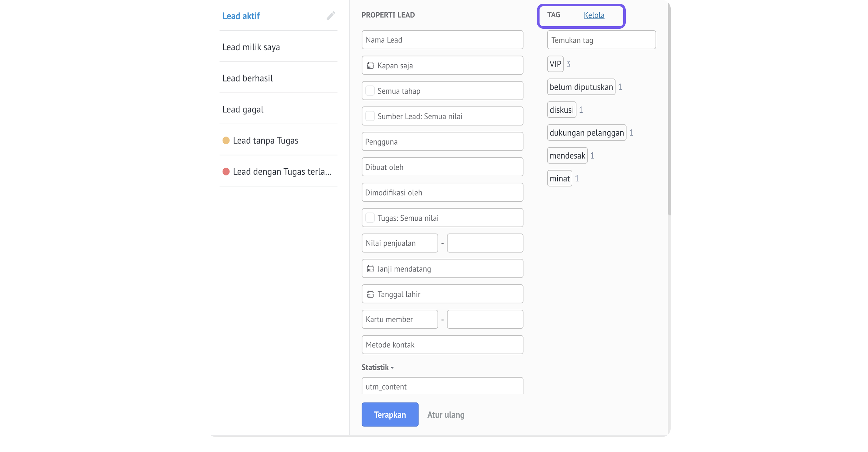Open the Kelola tag link
The width and height of the screenshot is (868, 452).
(594, 15)
